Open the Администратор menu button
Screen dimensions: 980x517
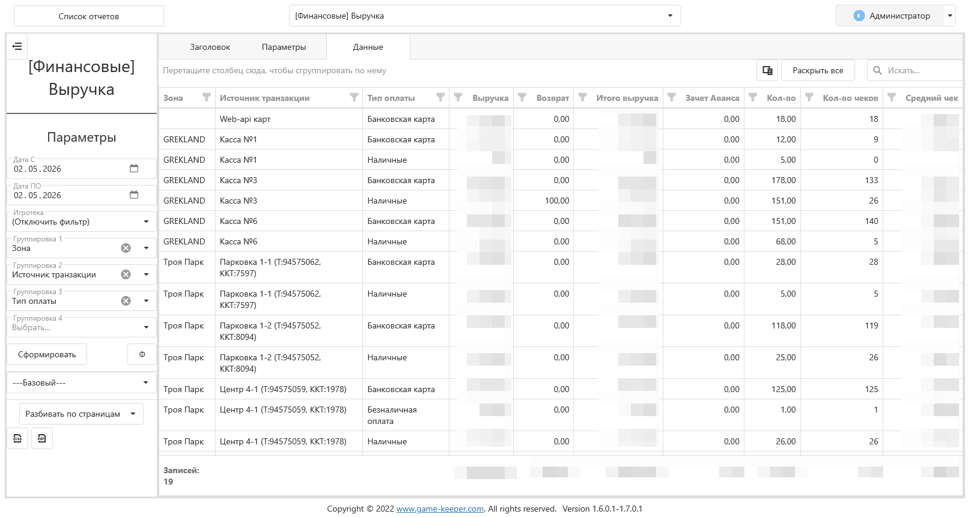coord(890,16)
